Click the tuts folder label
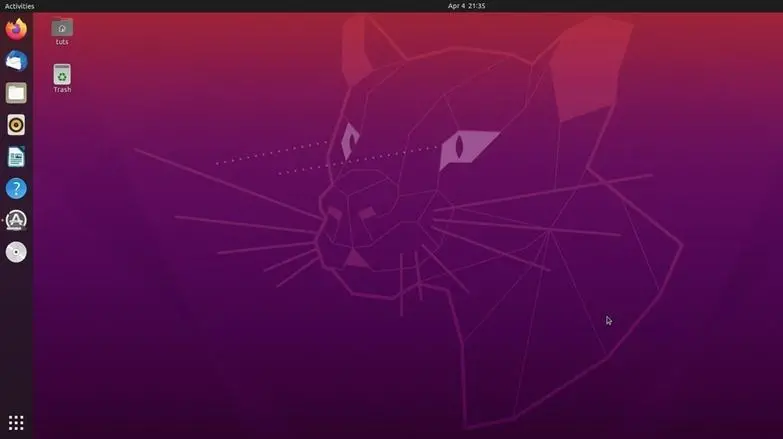This screenshot has width=783, height=439. 62,42
